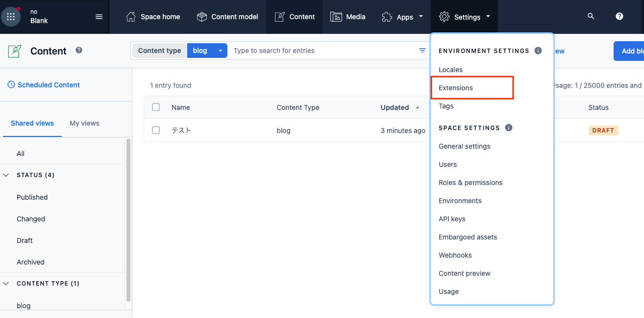The height and width of the screenshot is (318, 644).
Task: Click the Settings gear icon
Action: 445,17
